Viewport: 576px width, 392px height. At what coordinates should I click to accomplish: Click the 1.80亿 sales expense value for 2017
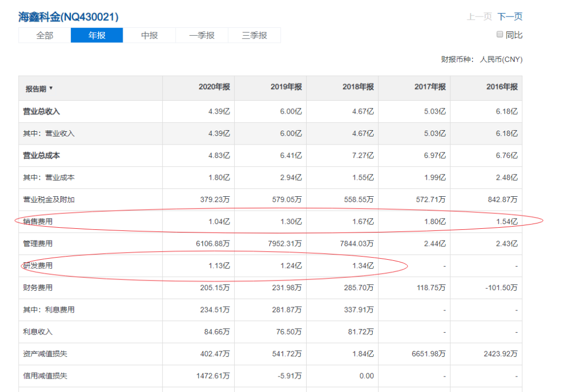pyautogui.click(x=435, y=221)
